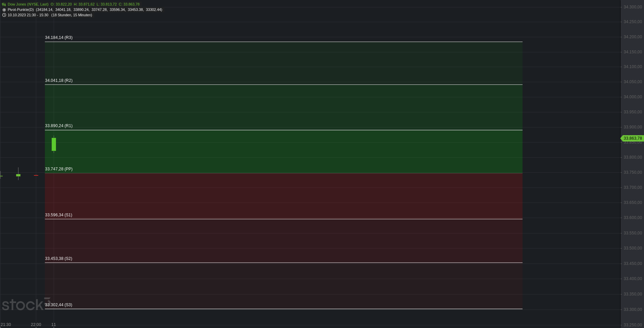
Task: Open the Pivot-Punkte(D) indicator label
Action: (21, 10)
